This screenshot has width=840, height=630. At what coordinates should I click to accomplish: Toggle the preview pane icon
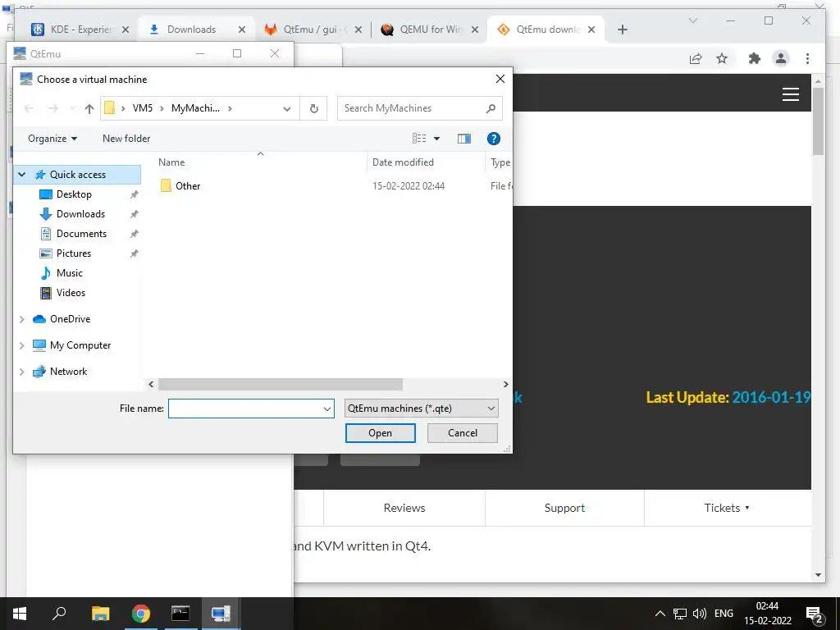[x=464, y=139]
